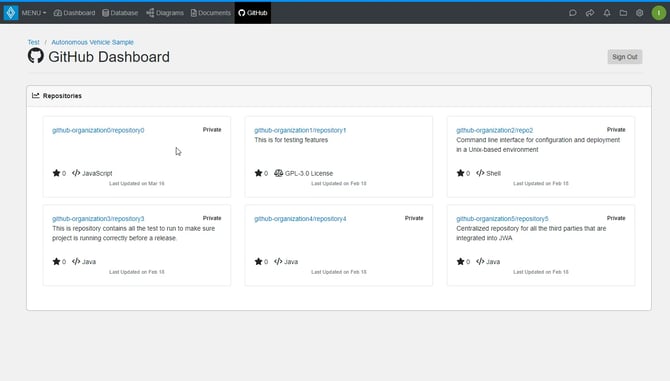The image size is (670, 381).
Task: Open github-organization2/repo2 link
Action: 494,130
